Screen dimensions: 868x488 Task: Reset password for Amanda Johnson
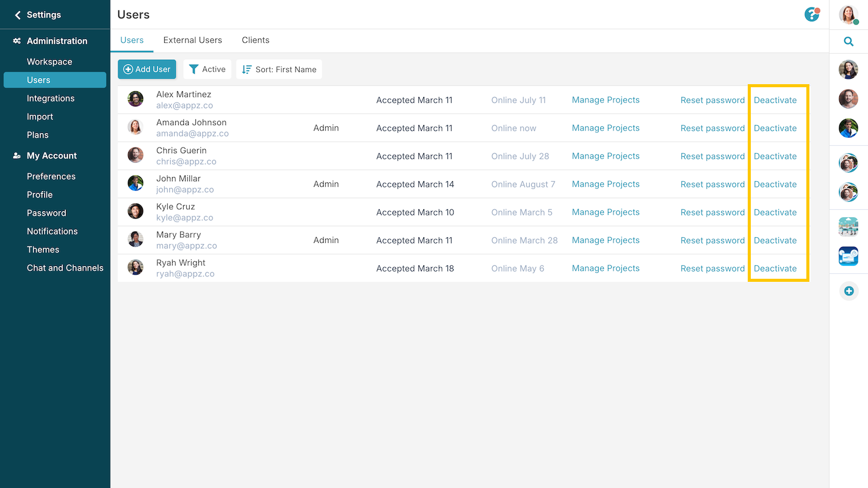click(712, 128)
